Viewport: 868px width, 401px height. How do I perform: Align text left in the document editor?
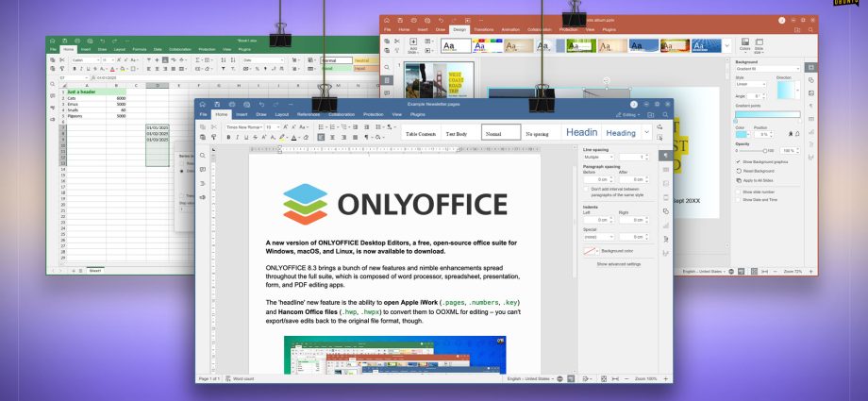click(x=321, y=138)
